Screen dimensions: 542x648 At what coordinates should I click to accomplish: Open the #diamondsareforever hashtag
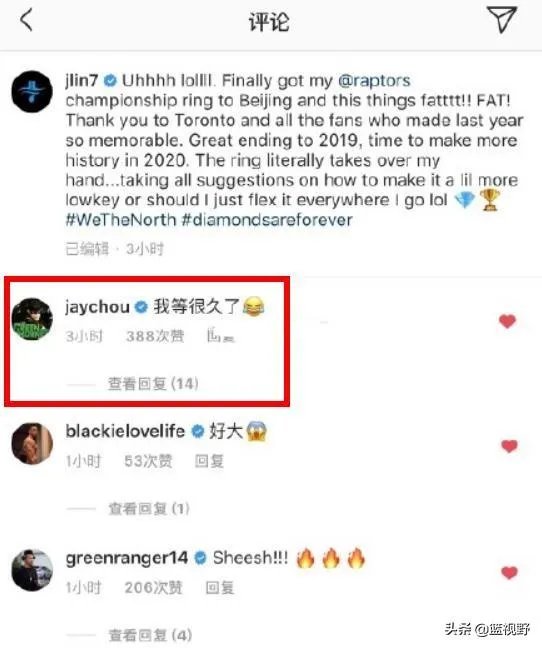(267, 219)
